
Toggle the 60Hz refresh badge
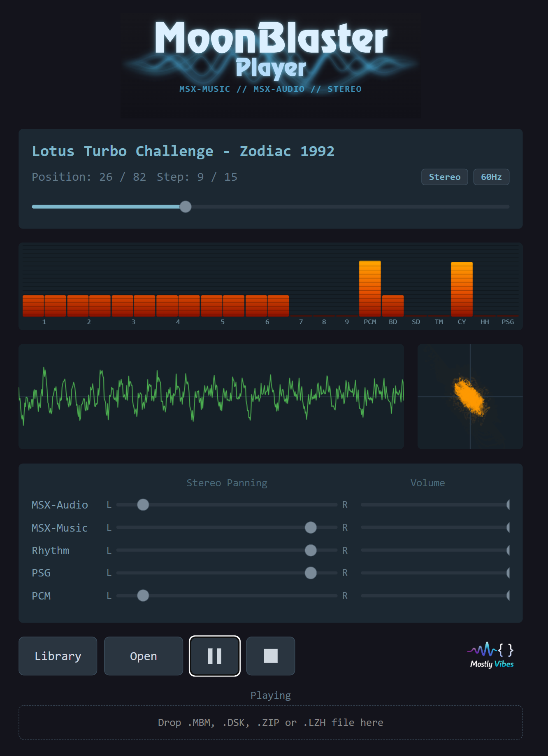pyautogui.click(x=491, y=177)
